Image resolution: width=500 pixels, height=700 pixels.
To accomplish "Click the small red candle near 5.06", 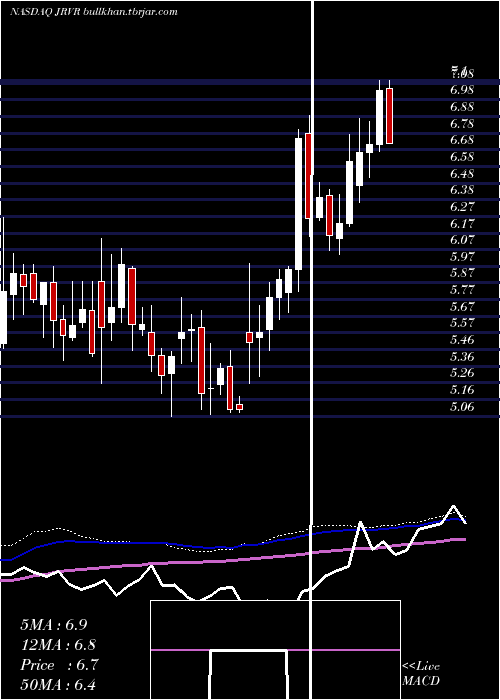I will click(240, 407).
